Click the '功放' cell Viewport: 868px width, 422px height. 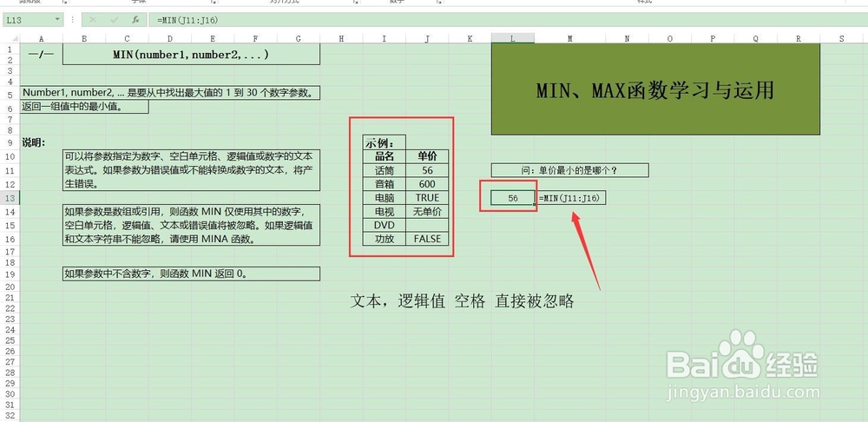[385, 239]
